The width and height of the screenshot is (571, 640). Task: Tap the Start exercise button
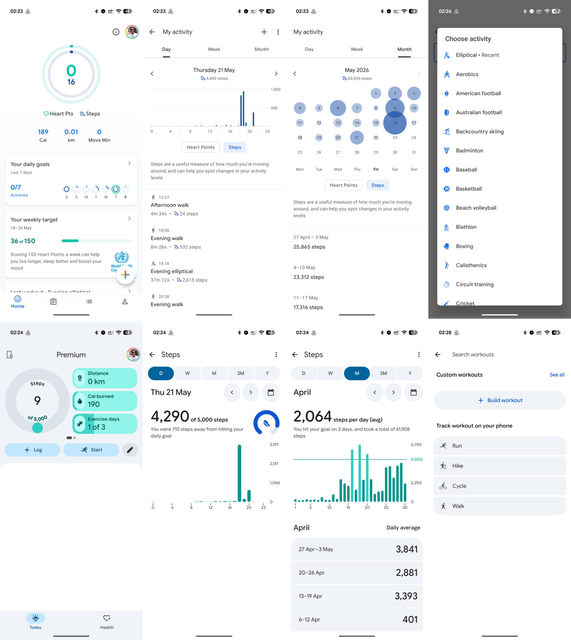pos(91,450)
